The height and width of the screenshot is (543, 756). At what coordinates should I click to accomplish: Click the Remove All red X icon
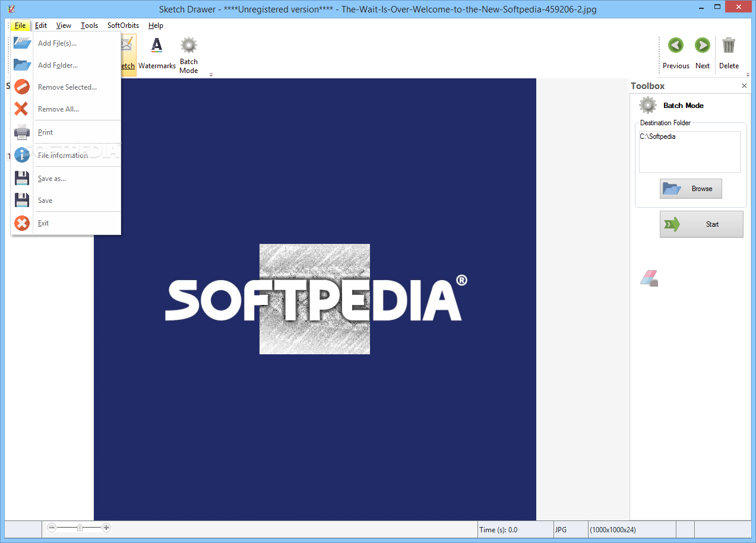21,109
